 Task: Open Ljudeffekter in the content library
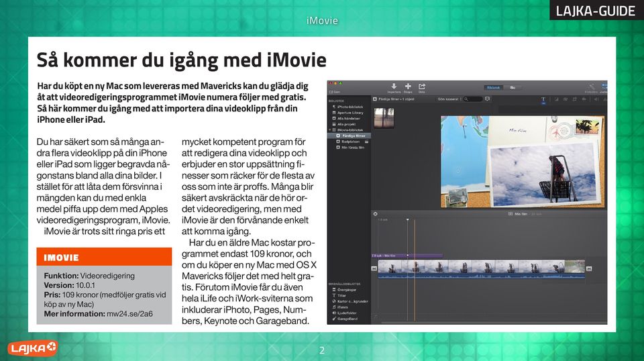coord(344,313)
